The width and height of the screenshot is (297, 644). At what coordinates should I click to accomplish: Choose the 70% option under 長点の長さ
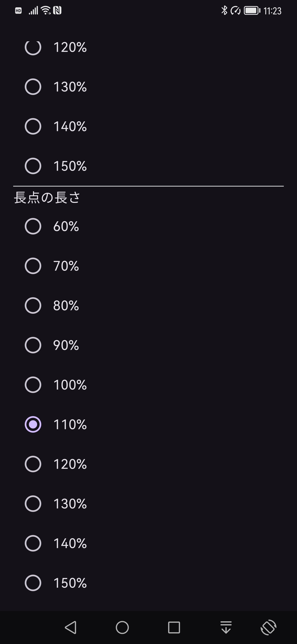[x=33, y=266]
